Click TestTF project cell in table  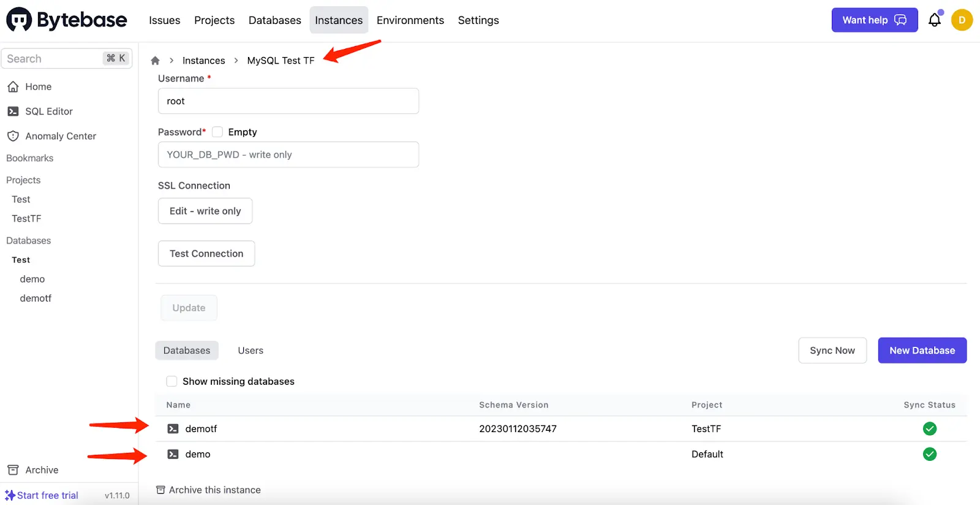[706, 429]
